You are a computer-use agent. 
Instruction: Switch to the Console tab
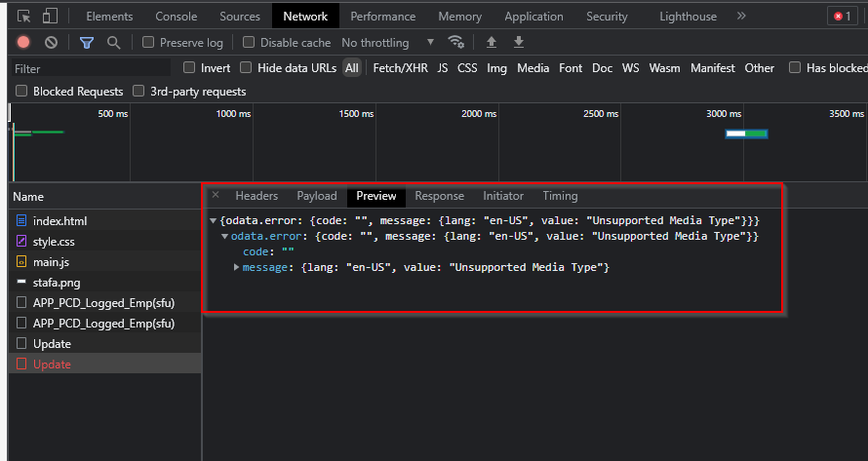tap(176, 17)
